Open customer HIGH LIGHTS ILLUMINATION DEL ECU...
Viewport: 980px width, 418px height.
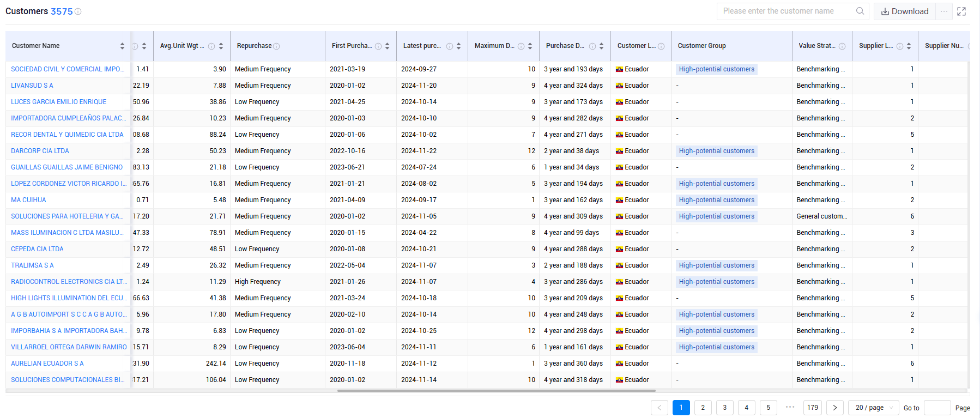69,298
